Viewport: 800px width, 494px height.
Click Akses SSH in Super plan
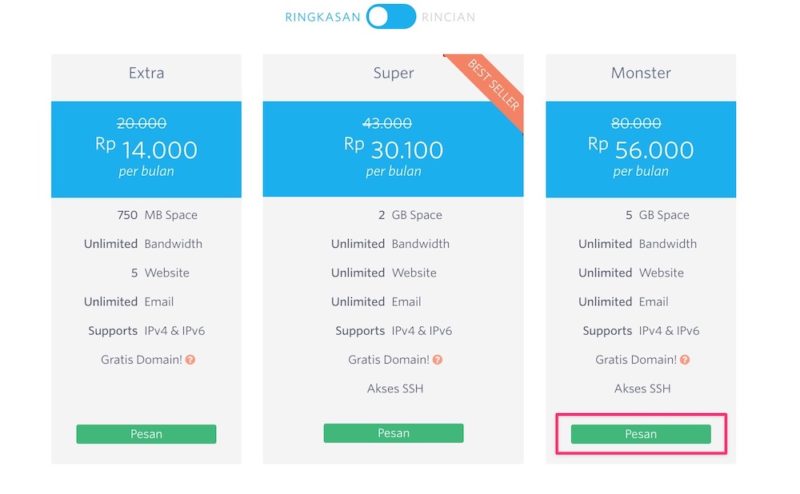(395, 389)
